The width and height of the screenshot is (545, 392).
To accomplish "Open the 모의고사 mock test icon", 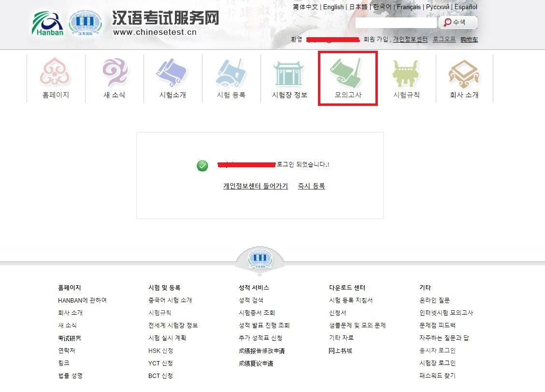I will click(x=348, y=73).
